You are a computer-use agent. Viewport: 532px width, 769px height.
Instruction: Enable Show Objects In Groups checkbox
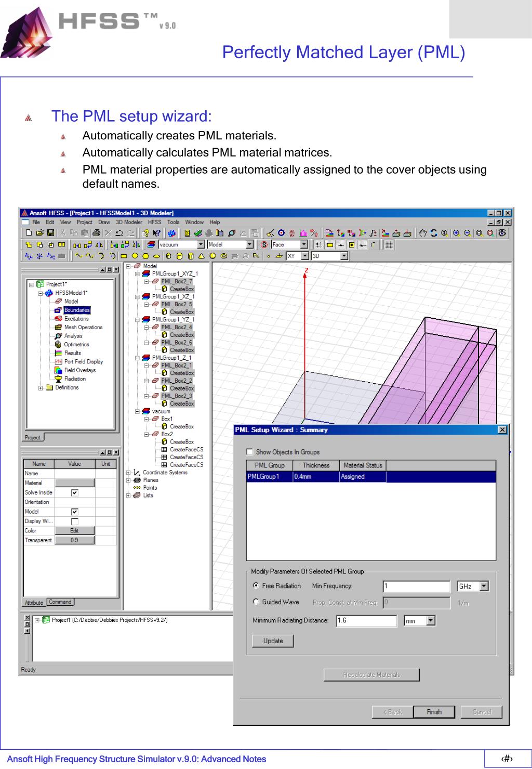pos(249,452)
